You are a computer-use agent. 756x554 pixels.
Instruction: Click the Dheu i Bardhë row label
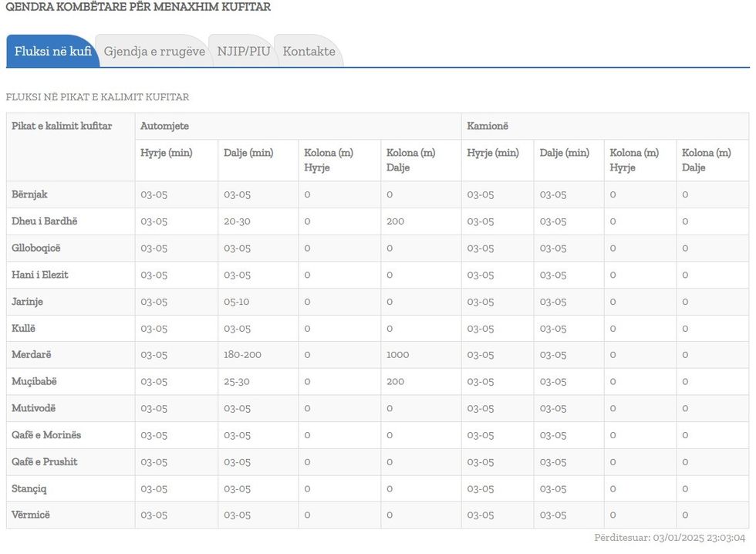tap(45, 221)
